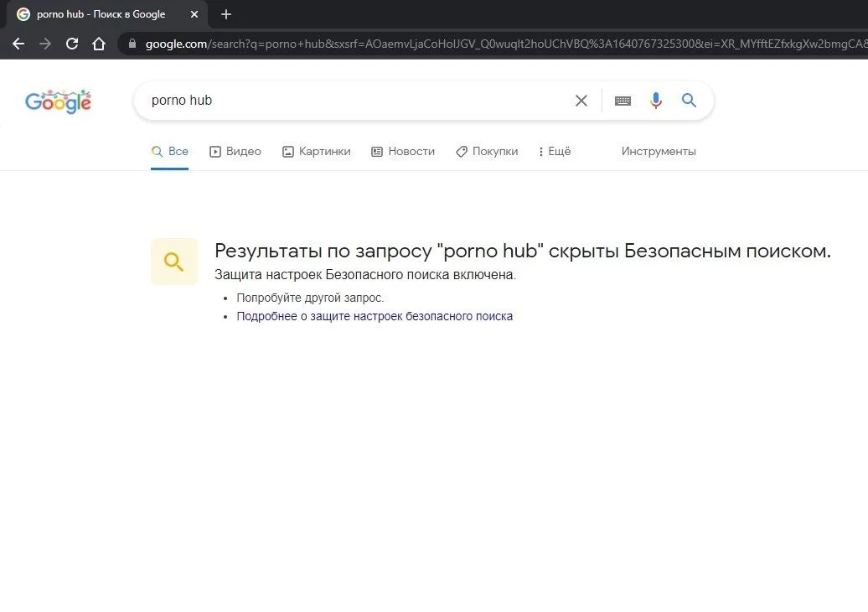Open the Инструменты search tools
868x612 pixels.
pos(659,151)
